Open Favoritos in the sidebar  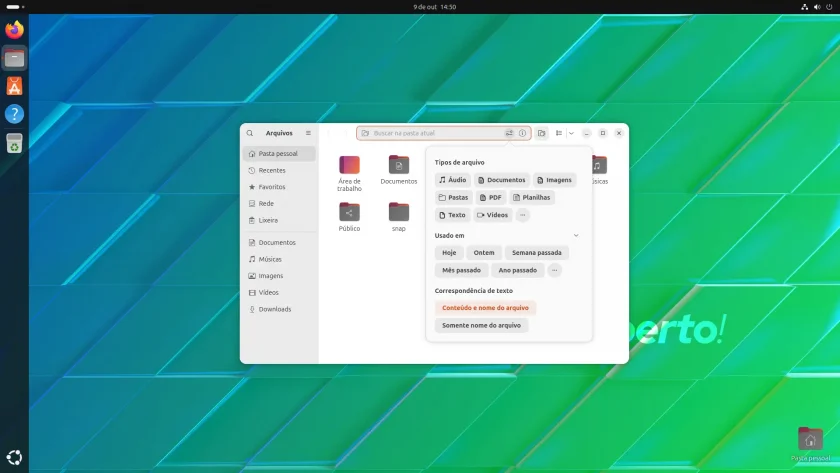coord(279,187)
